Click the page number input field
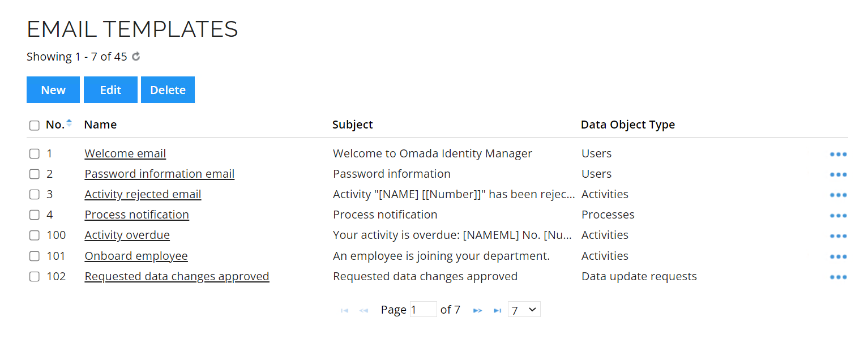868x364 pixels. pos(424,310)
